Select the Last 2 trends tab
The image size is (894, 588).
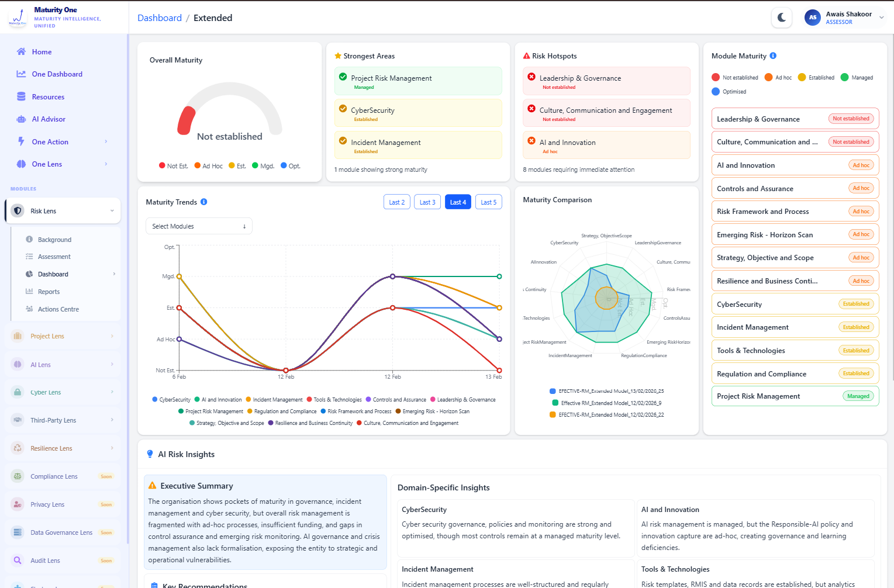coord(396,202)
